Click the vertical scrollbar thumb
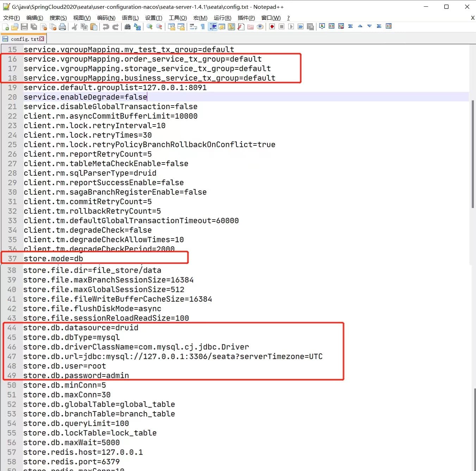Image resolution: width=476 pixels, height=471 pixels. pos(472,155)
